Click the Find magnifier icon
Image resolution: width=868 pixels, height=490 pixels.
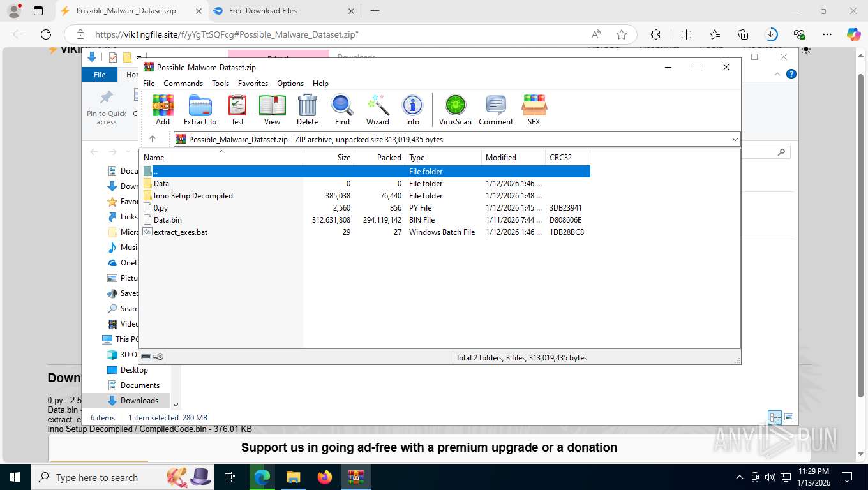(342, 110)
